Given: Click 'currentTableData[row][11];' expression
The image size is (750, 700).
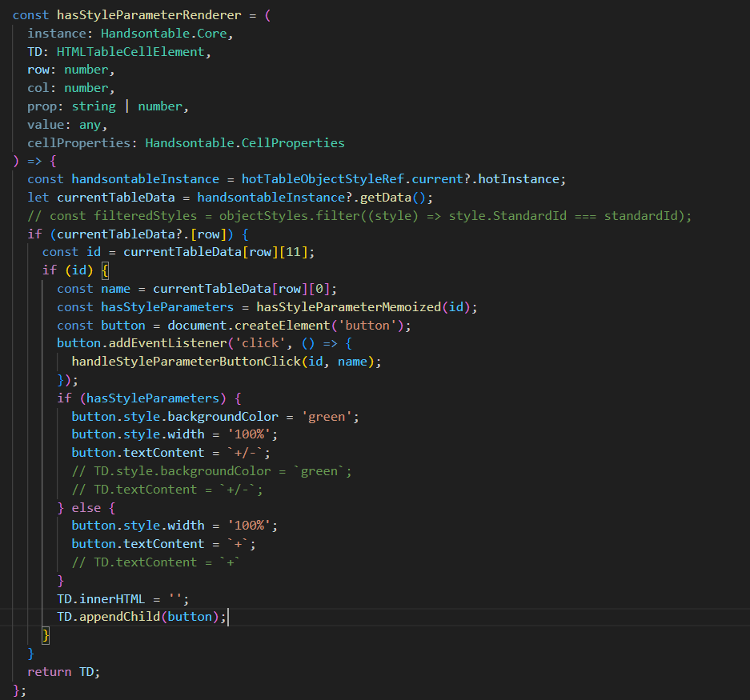Looking at the screenshot, I should [219, 252].
